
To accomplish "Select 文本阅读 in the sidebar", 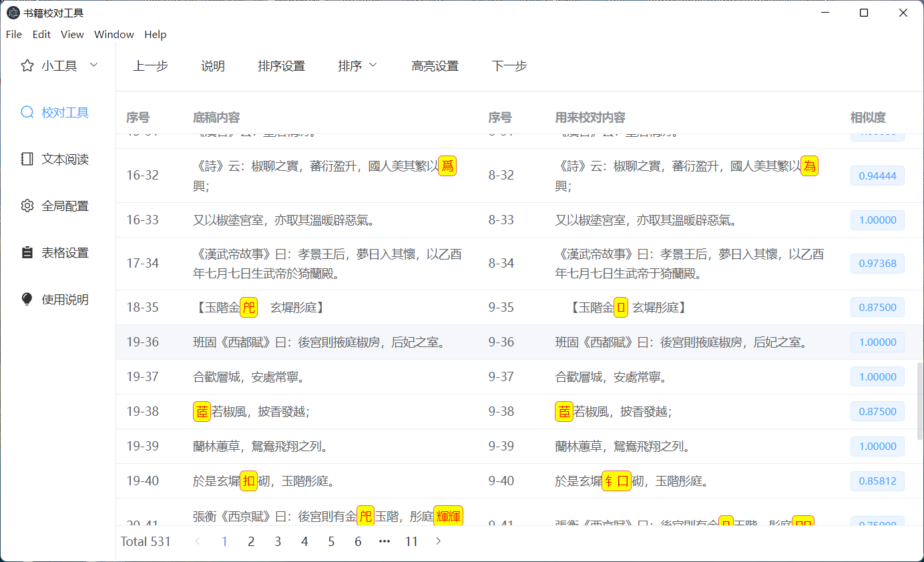I will pos(57,159).
